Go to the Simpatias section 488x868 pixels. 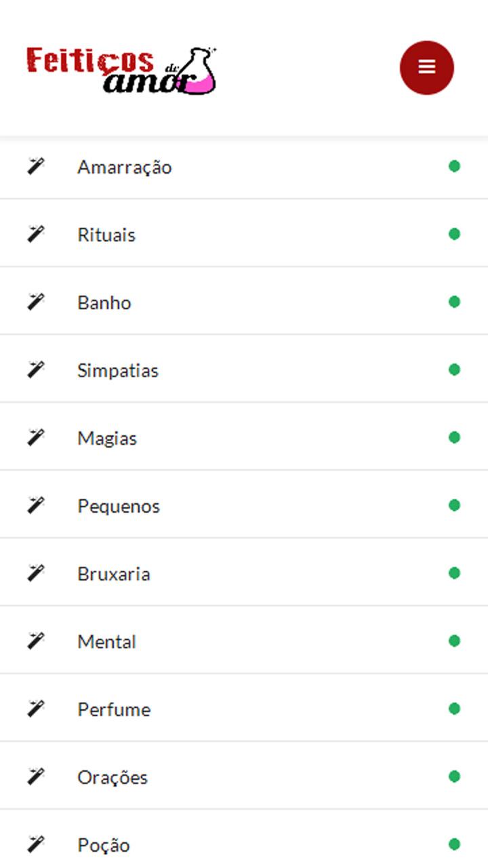(244, 369)
